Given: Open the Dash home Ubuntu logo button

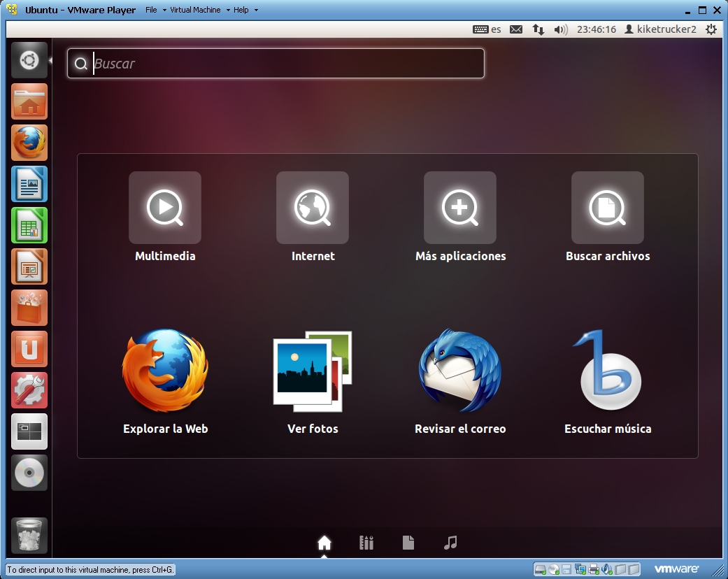Looking at the screenshot, I should click(x=29, y=60).
